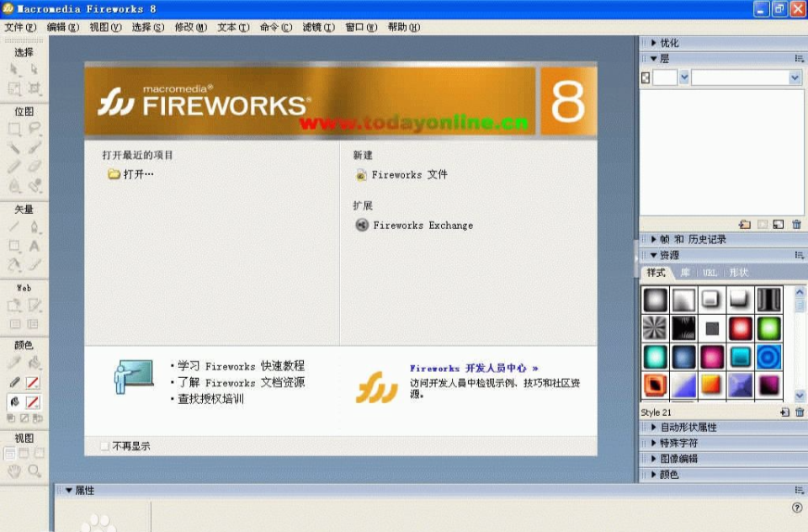Expand the 特殊字符 panel
808x532 pixels.
coord(654,443)
